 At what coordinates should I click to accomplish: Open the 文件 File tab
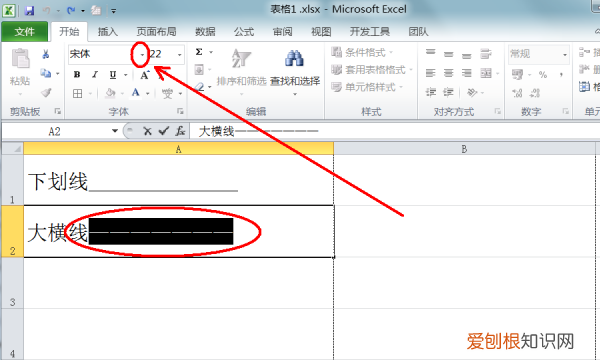[24, 32]
